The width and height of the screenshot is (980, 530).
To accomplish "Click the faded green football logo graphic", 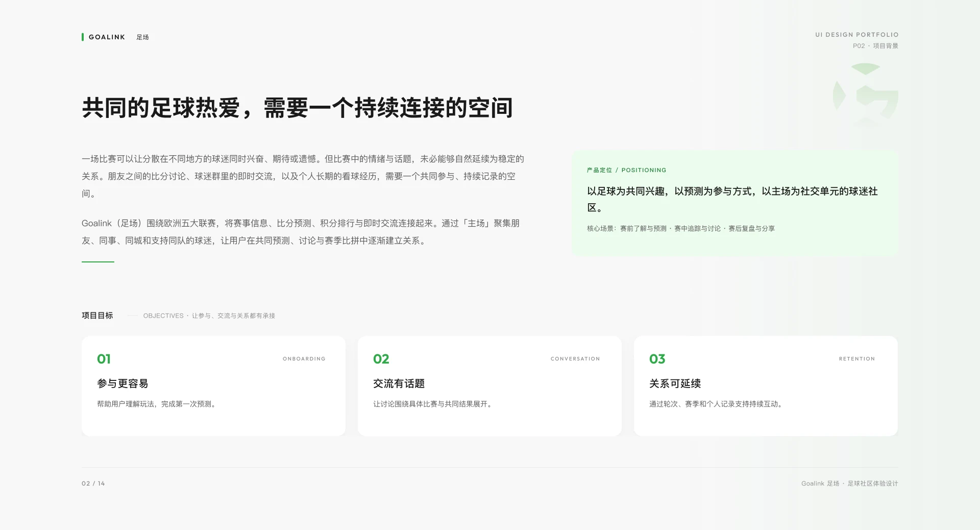I will [866, 95].
